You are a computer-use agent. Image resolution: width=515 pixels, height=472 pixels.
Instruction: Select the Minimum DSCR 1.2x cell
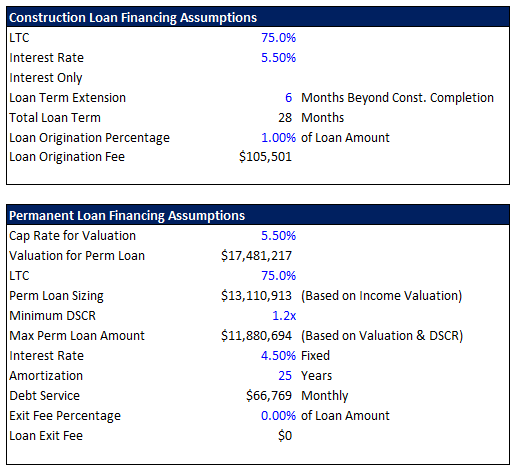point(284,316)
